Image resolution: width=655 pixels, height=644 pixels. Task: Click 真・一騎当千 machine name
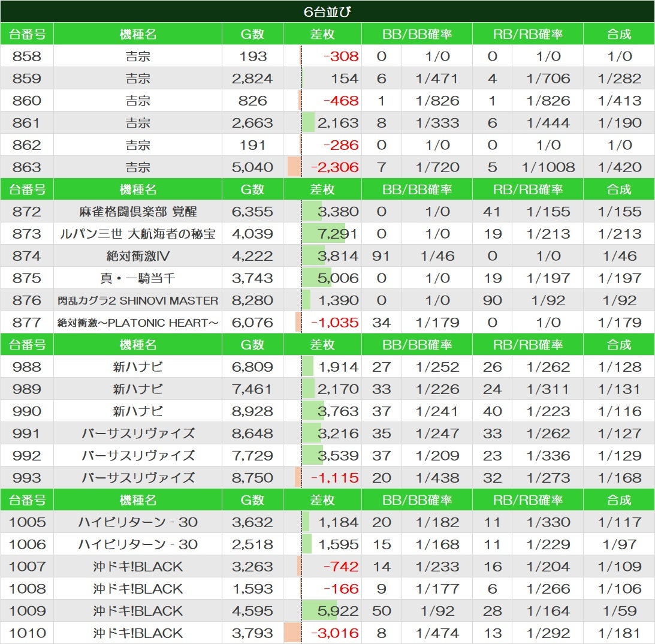click(x=138, y=278)
